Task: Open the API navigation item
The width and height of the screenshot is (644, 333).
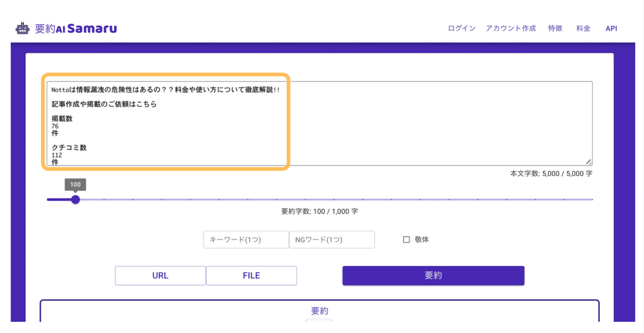Action: 611,28
